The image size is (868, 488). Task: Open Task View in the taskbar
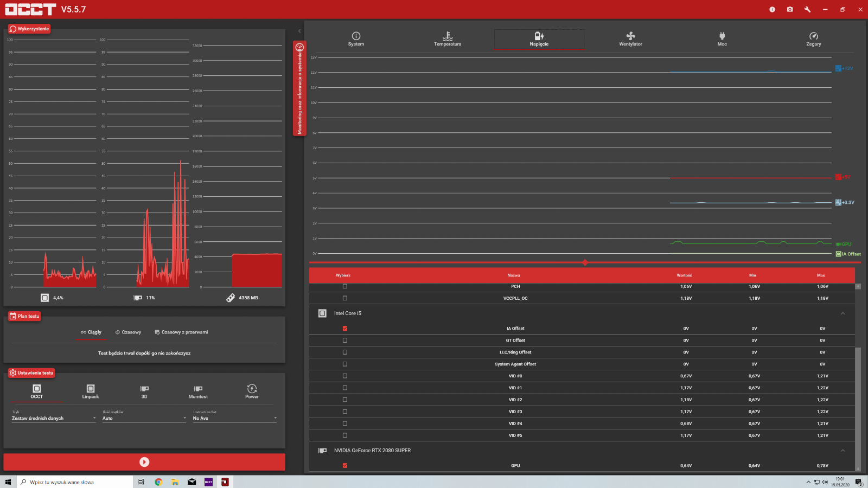point(141,482)
